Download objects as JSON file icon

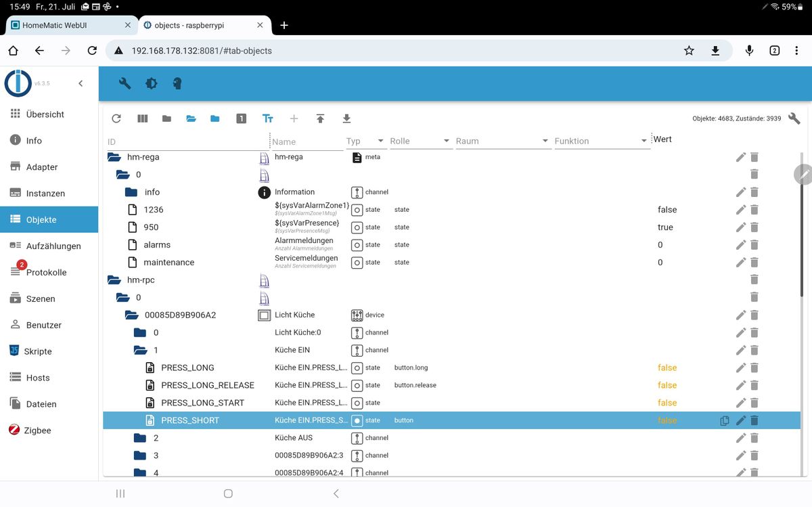tap(346, 118)
